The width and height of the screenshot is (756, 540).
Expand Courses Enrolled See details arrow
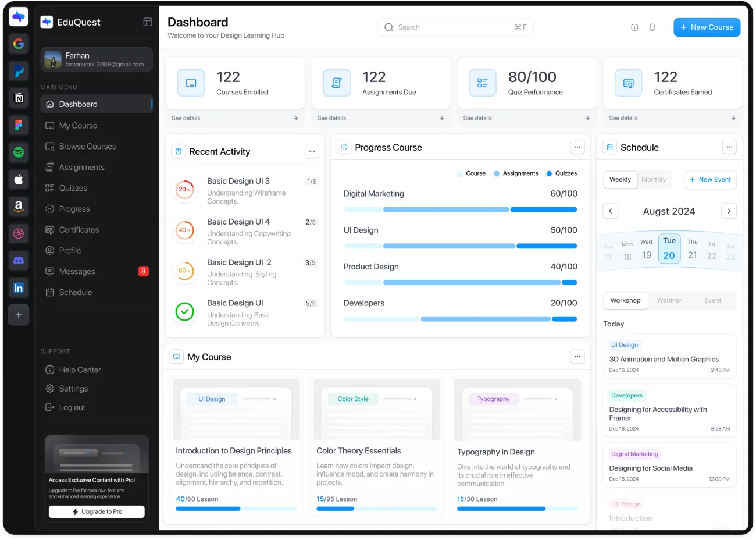(x=296, y=118)
